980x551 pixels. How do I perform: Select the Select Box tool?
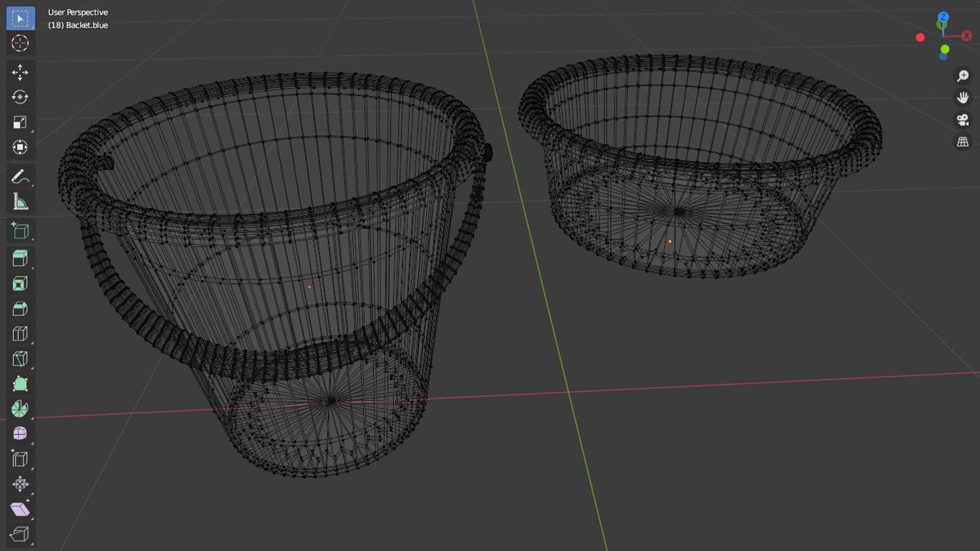click(x=20, y=19)
